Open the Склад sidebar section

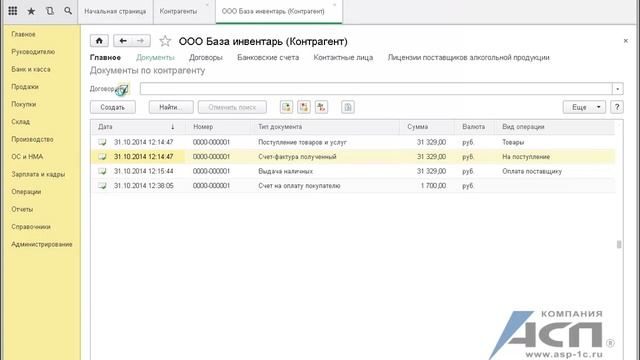tap(20, 122)
